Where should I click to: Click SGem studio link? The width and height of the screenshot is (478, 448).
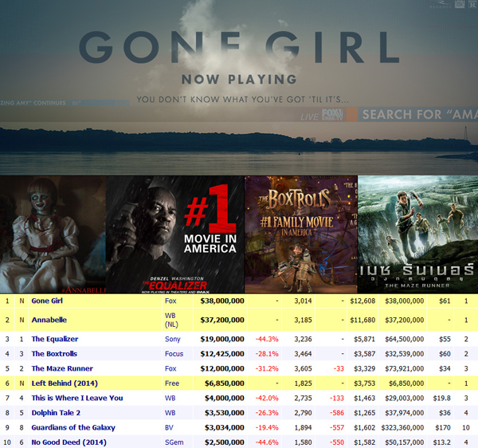[174, 442]
